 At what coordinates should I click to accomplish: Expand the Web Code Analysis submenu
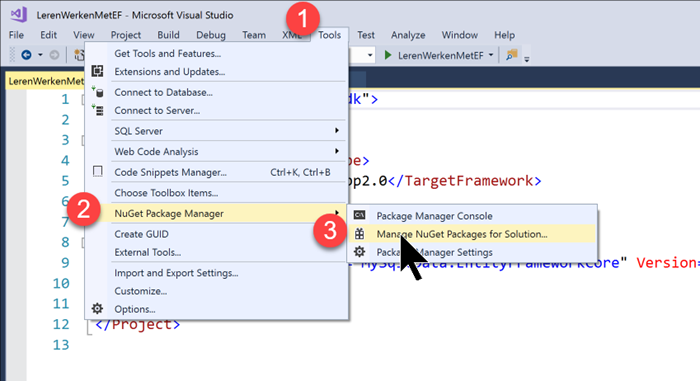(337, 151)
